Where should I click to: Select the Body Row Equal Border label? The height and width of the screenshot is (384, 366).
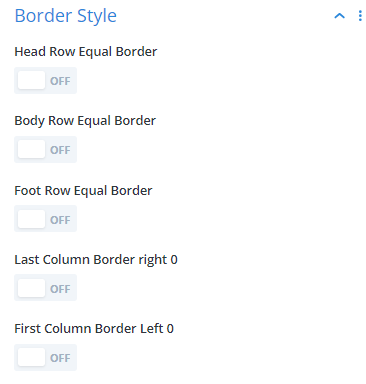(85, 121)
